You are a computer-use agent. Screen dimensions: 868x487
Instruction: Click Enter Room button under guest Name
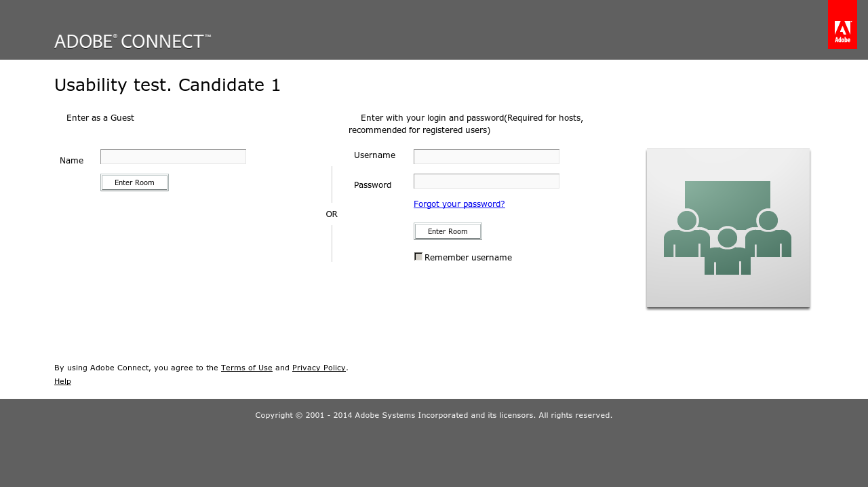(134, 182)
